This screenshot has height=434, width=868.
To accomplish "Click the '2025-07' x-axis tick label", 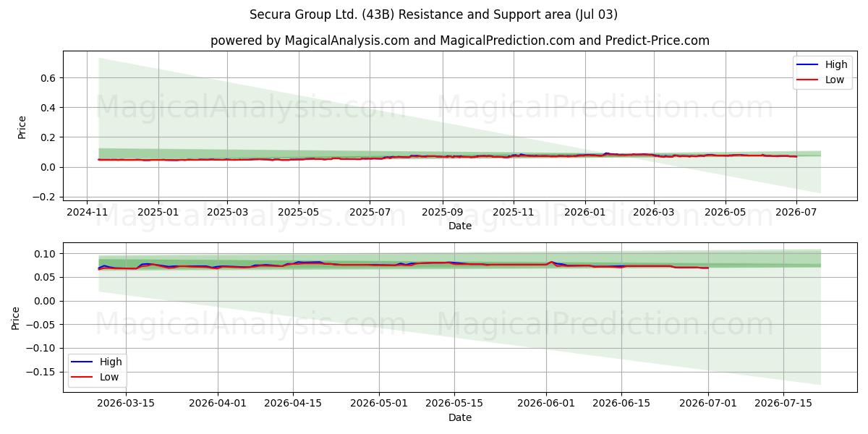I will (x=370, y=213).
